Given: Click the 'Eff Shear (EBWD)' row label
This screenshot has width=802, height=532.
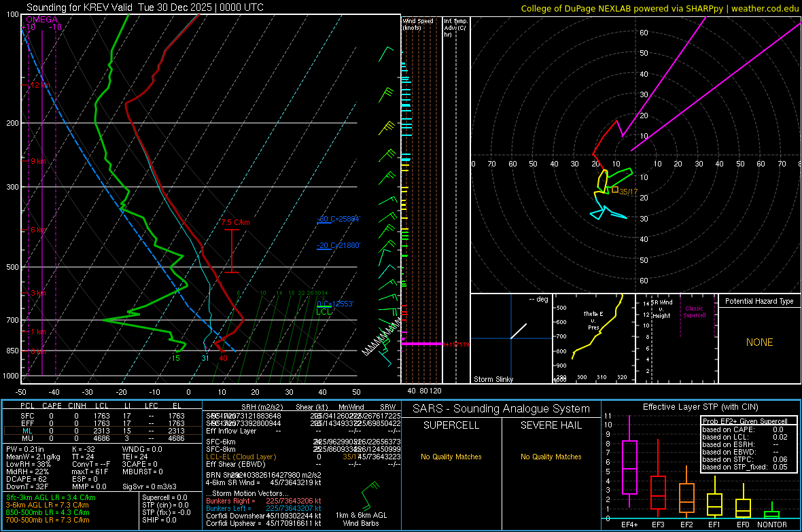Looking at the screenshot, I should [236, 465].
